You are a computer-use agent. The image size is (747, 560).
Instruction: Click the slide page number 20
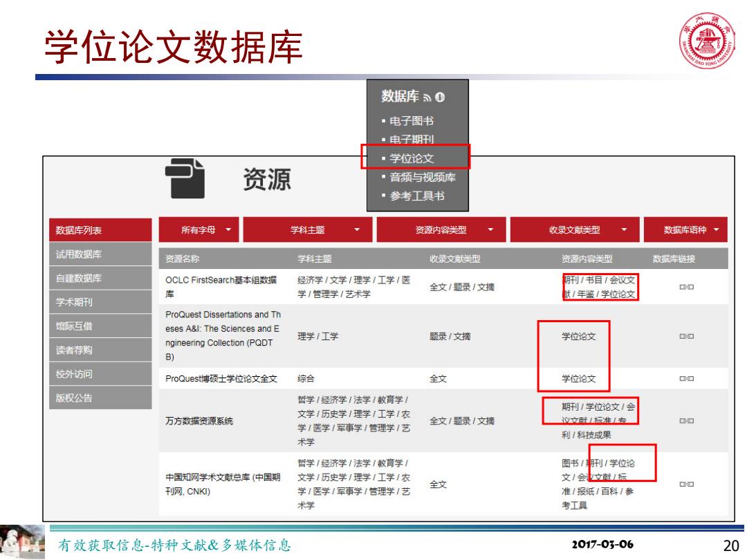click(731, 545)
